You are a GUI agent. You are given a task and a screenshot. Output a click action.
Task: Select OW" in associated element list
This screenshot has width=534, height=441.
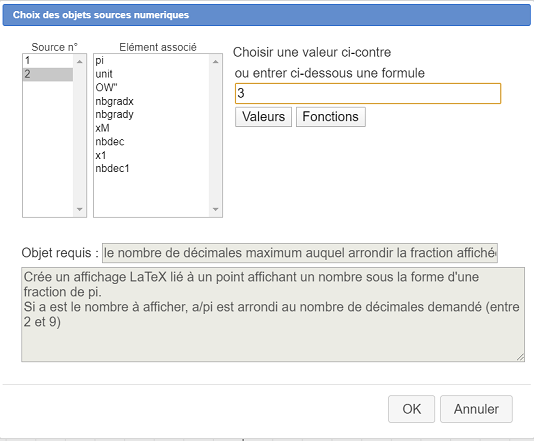(x=152, y=88)
